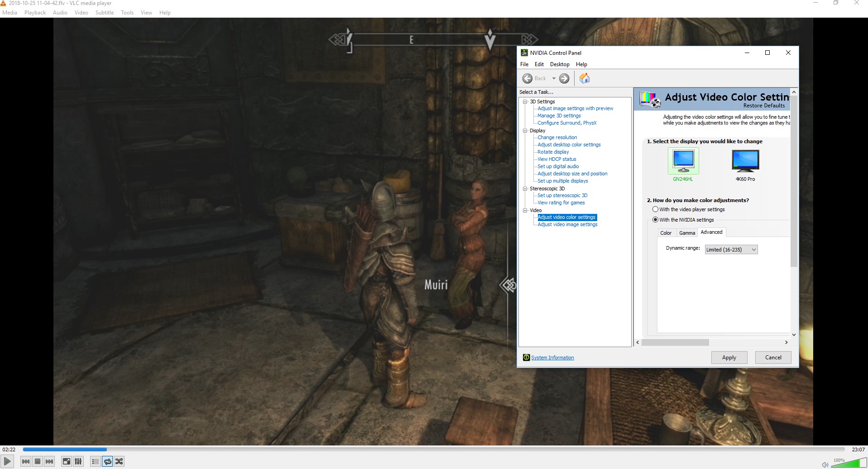Collapse the 3D Settings tree node
The height and width of the screenshot is (469, 868).
(x=525, y=102)
